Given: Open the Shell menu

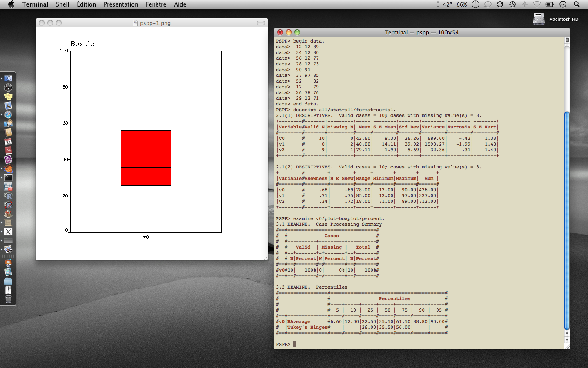Looking at the screenshot, I should [62, 4].
